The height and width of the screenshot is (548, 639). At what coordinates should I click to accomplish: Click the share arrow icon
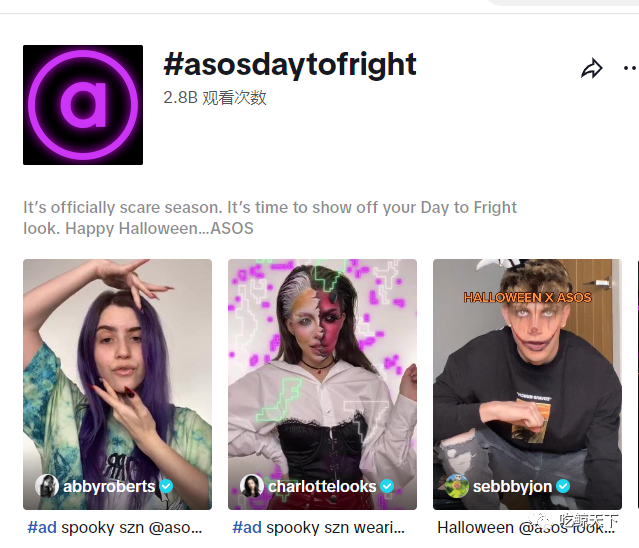592,68
